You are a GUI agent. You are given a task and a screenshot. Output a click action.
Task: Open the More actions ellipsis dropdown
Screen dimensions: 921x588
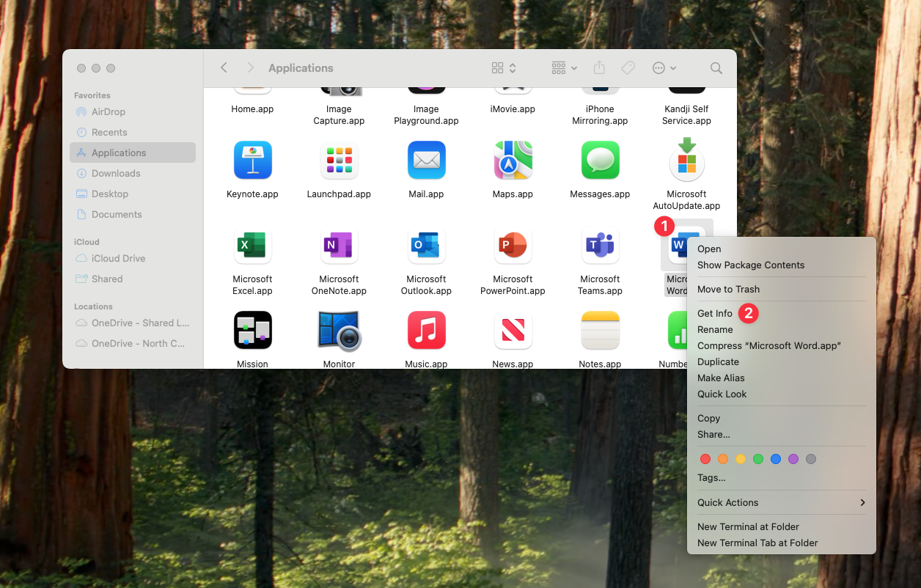(664, 68)
